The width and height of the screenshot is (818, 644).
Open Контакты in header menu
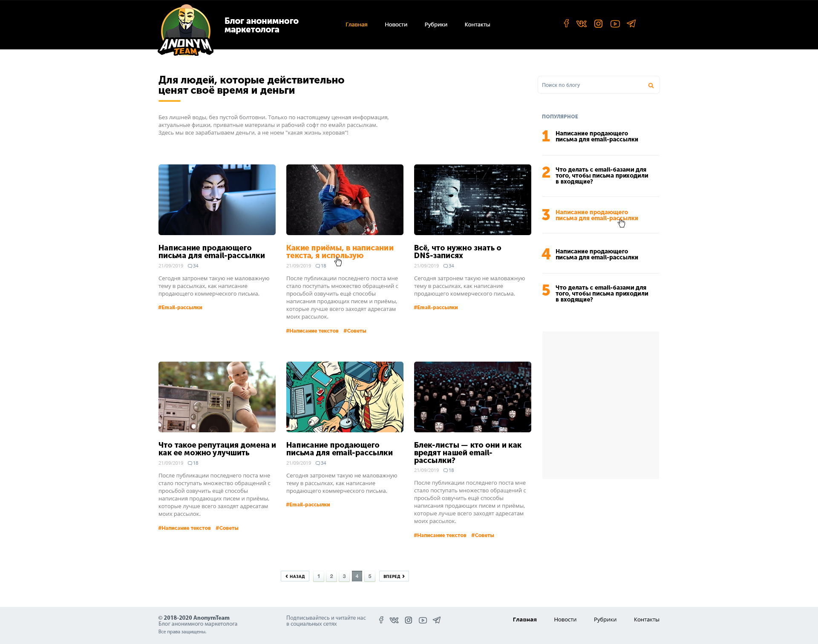click(x=477, y=25)
